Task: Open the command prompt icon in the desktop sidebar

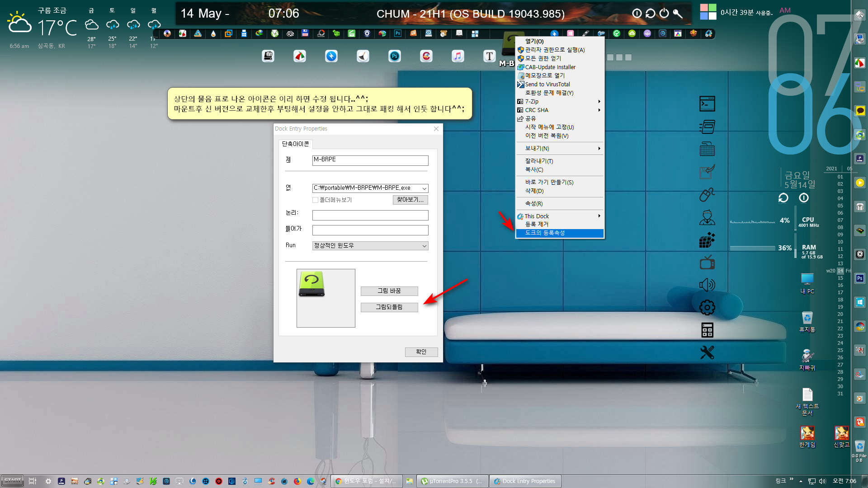Action: coord(707,104)
